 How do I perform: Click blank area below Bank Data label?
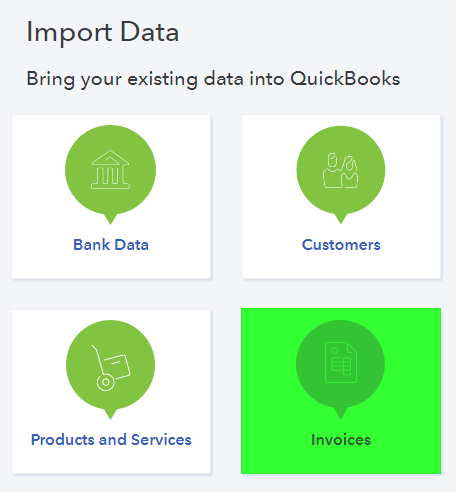pyautogui.click(x=111, y=266)
